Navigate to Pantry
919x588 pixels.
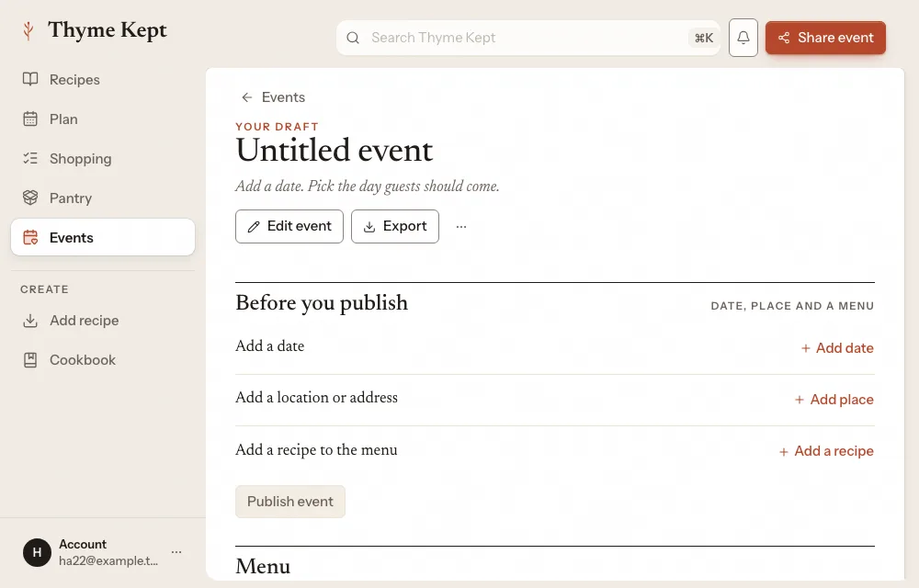[103, 198]
